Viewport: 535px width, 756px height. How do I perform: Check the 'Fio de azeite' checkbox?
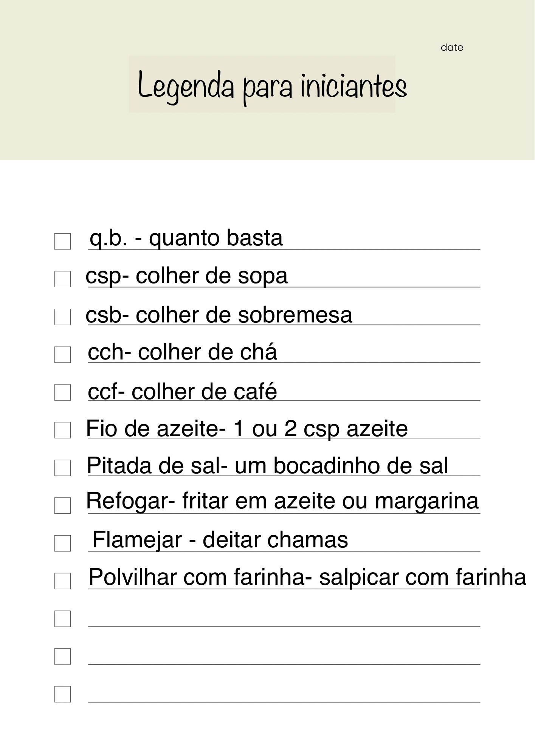click(x=62, y=430)
